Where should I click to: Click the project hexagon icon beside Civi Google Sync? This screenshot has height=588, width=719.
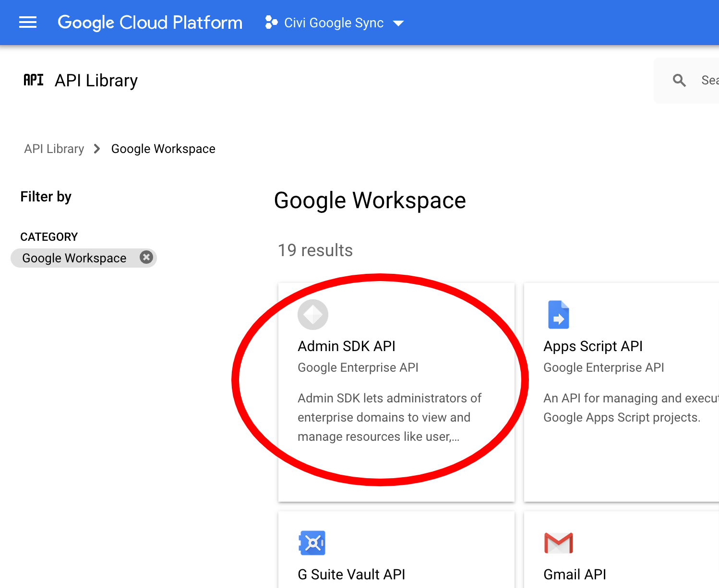[x=271, y=23]
